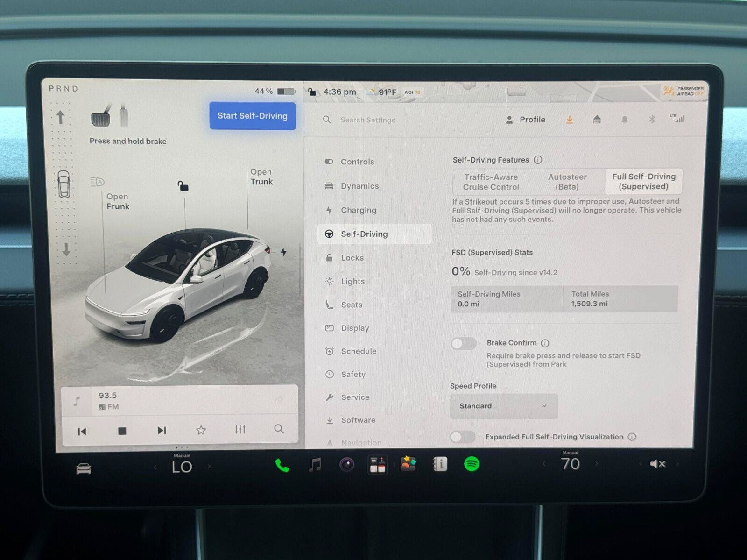Tap the unlock padlock icon above the car

point(183,186)
